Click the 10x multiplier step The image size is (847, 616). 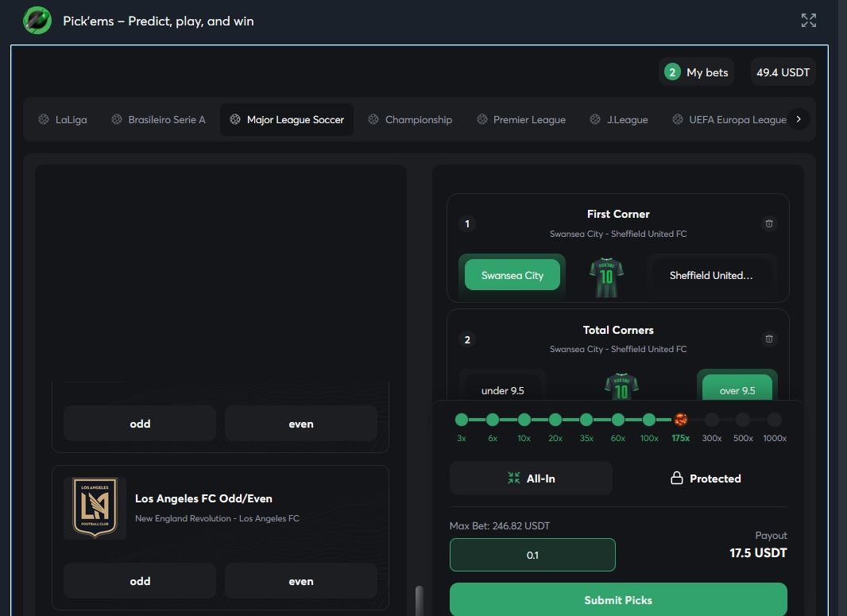point(524,420)
